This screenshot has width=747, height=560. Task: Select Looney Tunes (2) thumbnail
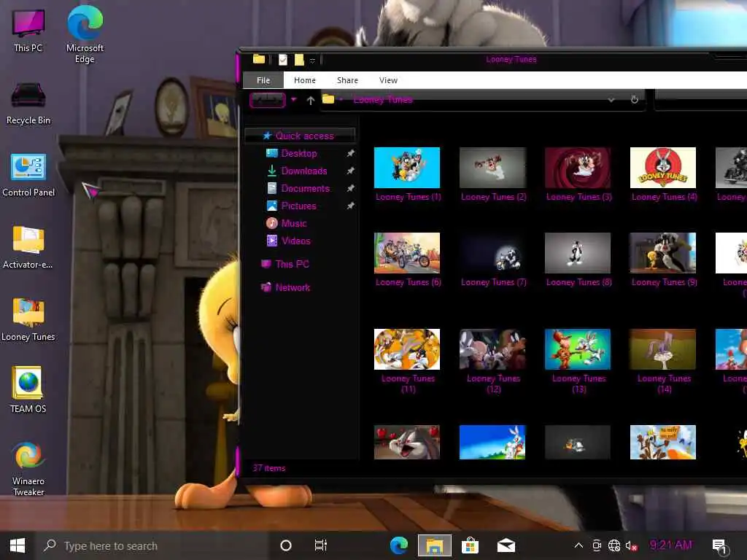click(492, 168)
